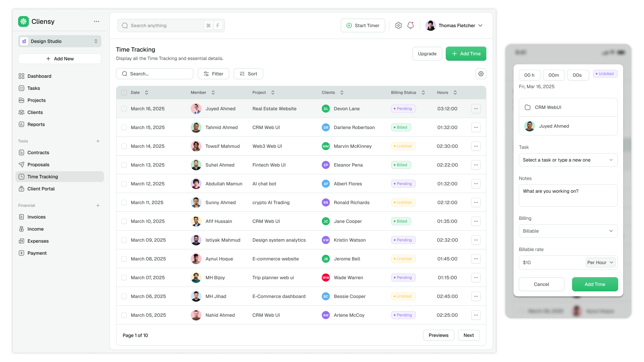Screen dimensions: 644x362
Task: Click the folder icon beside CRM WebUI
Action: tap(528, 107)
